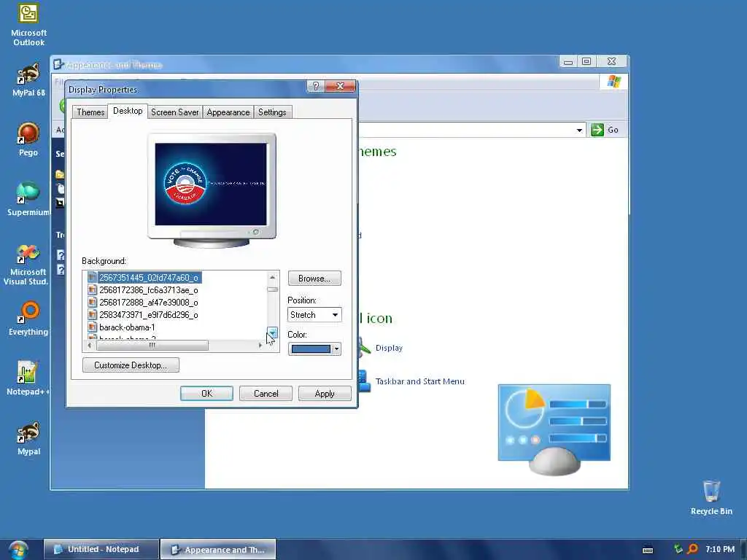Viewport: 747px width, 560px height.
Task: Click the Taskbar and Start Menu icon
Action: tap(365, 381)
